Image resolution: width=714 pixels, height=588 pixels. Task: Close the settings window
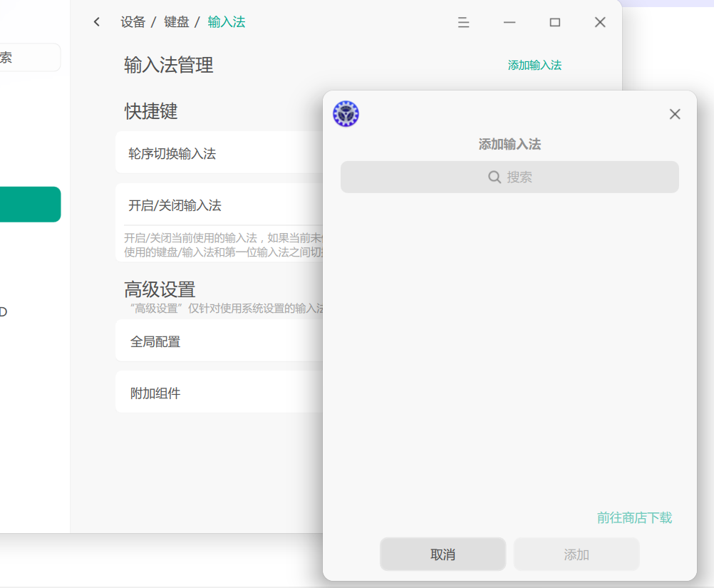pos(600,22)
